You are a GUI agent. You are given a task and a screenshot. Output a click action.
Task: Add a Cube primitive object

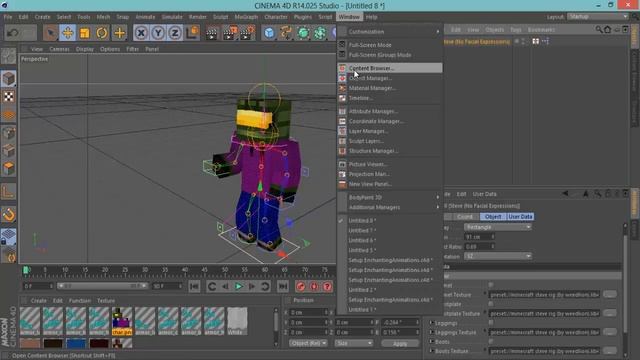tap(269, 33)
